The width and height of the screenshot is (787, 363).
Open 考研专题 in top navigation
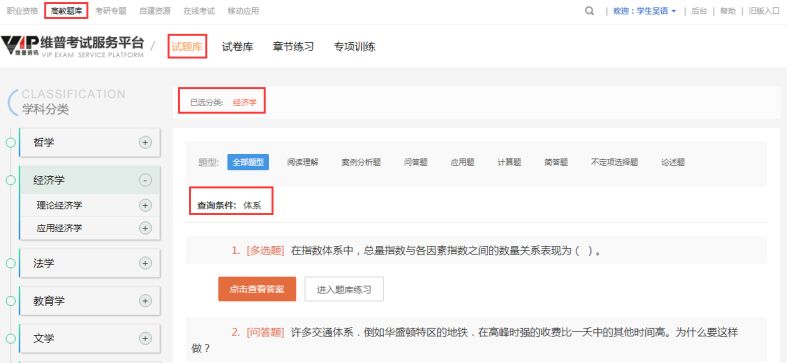110,11
